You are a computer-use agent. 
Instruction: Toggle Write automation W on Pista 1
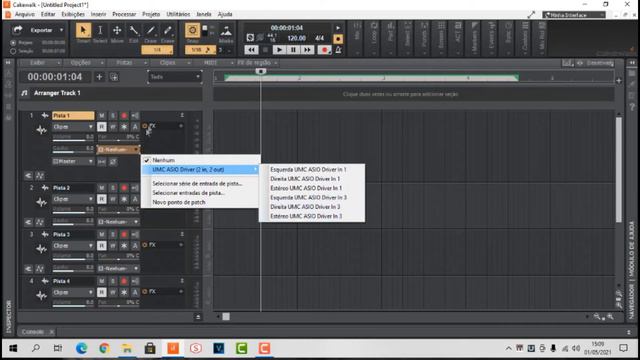pos(113,127)
